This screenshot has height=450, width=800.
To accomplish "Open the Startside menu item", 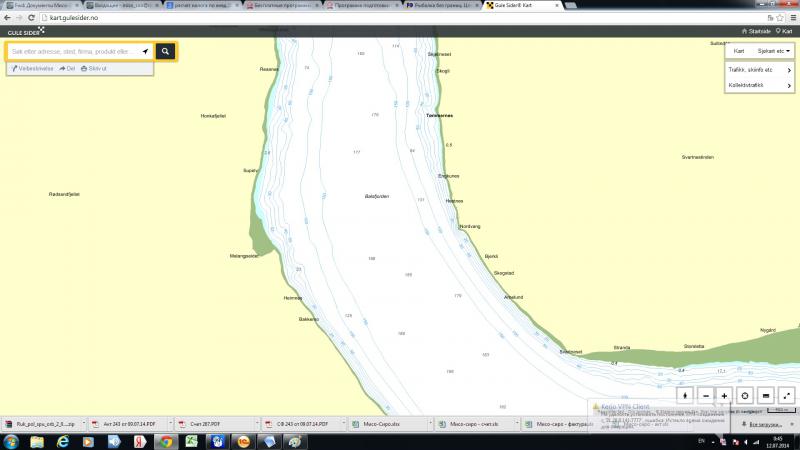I will pyautogui.click(x=755, y=31).
